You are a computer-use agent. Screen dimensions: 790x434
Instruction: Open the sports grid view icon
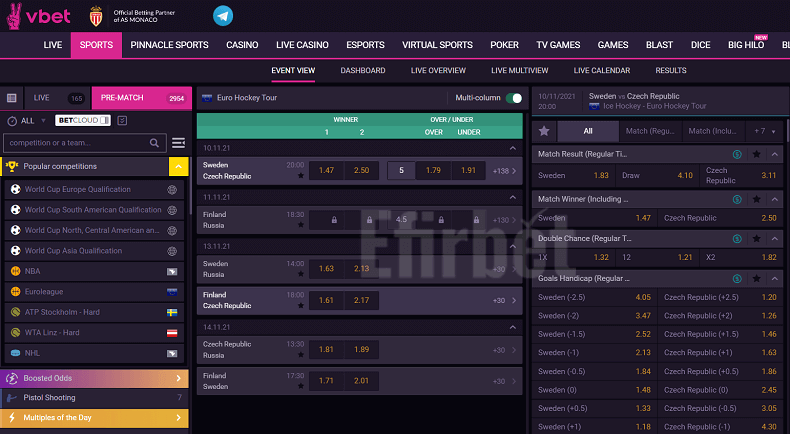[12, 98]
